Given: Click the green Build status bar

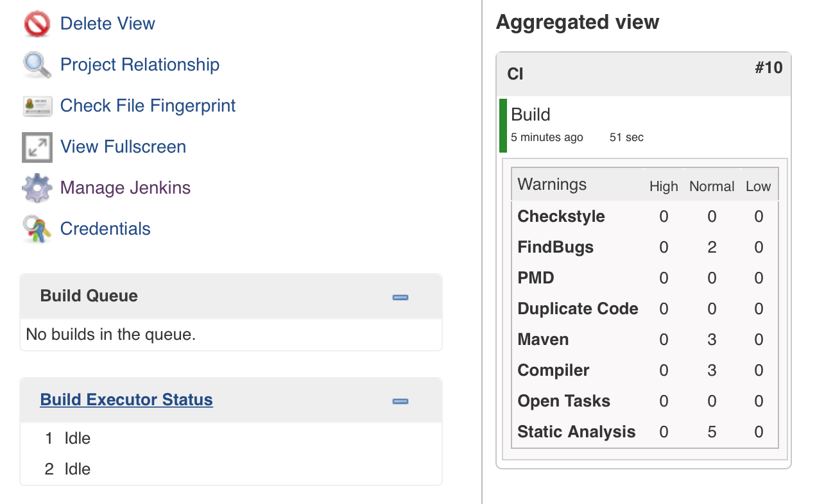Looking at the screenshot, I should click(503, 126).
